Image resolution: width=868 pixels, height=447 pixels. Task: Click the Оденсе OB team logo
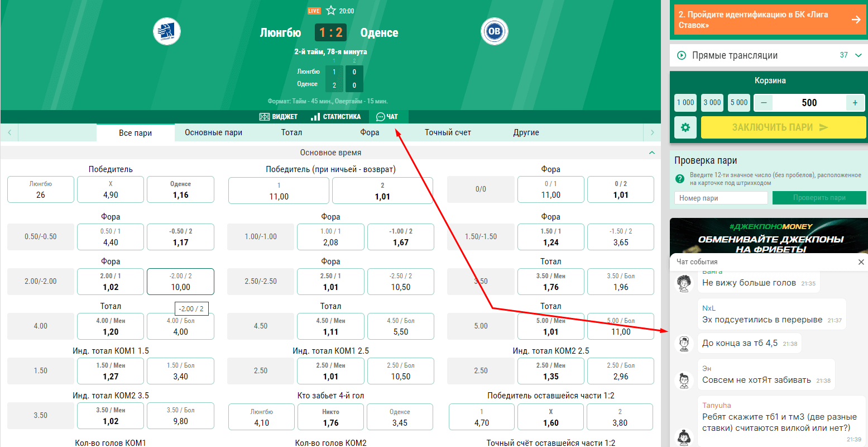tap(494, 31)
